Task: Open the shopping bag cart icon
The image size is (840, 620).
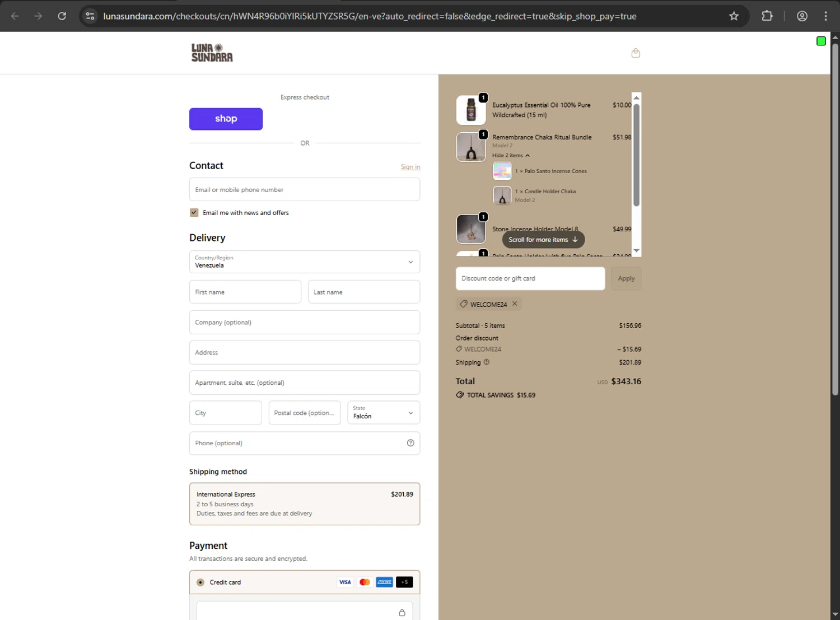Action: click(x=636, y=53)
